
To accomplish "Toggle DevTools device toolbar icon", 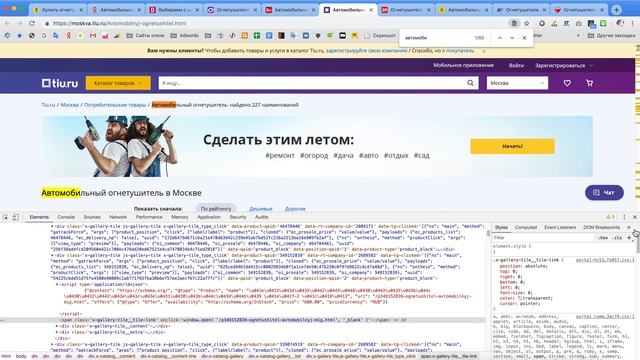I will [x=15, y=217].
